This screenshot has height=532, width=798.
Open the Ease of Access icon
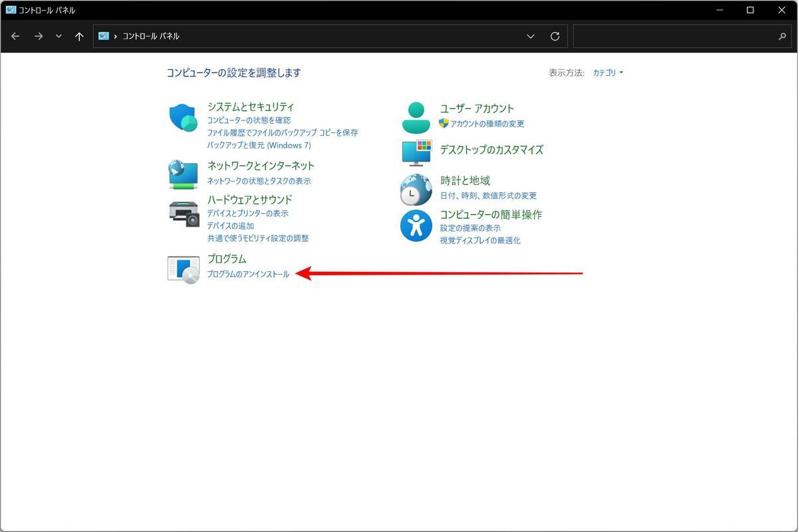coord(416,226)
